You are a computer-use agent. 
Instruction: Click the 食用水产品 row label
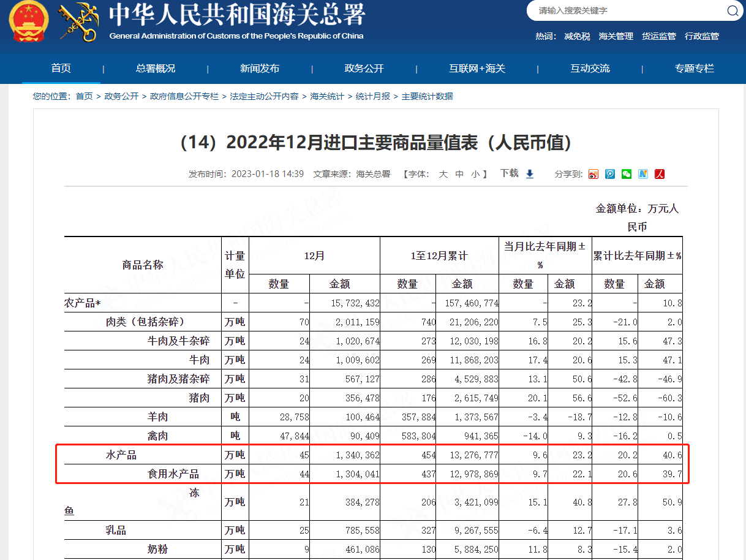[173, 474]
